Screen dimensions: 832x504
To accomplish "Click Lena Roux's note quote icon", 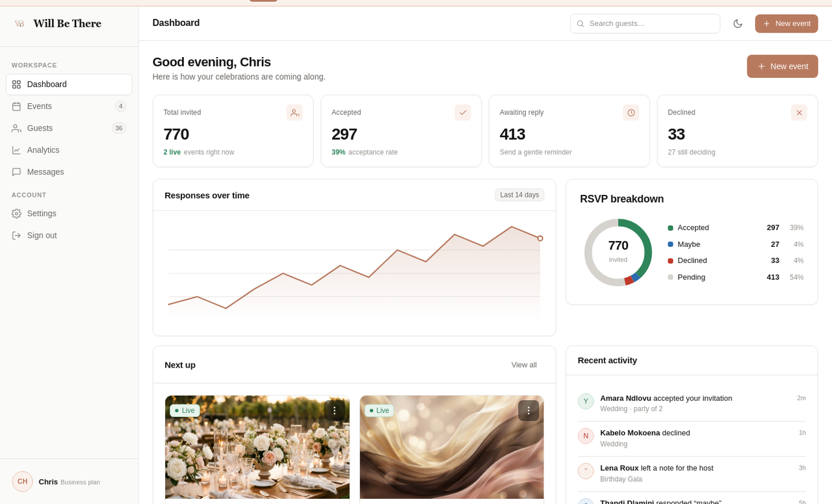I will pyautogui.click(x=586, y=471).
